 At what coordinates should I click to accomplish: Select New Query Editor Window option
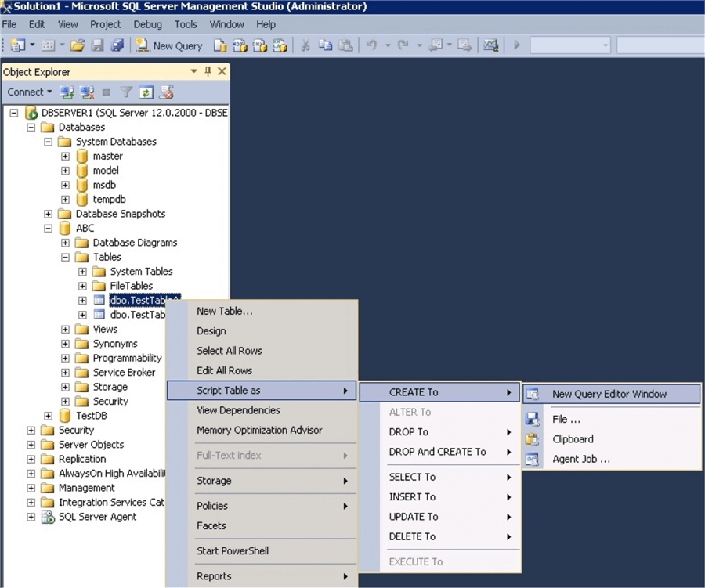[x=609, y=394]
